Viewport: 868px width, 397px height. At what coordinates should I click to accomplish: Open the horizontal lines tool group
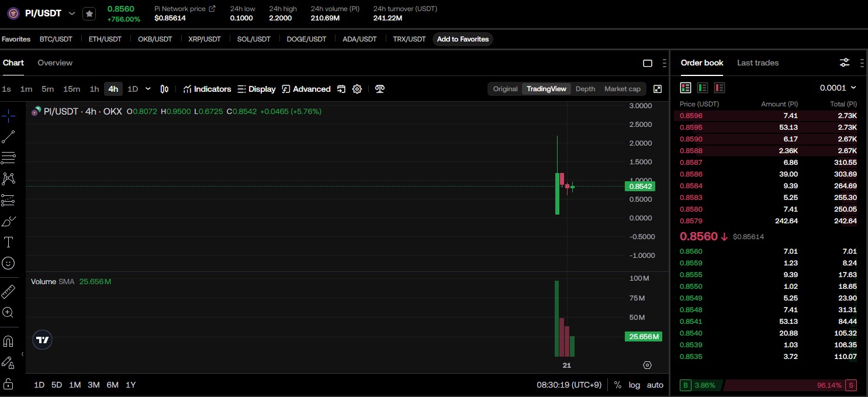[8, 158]
